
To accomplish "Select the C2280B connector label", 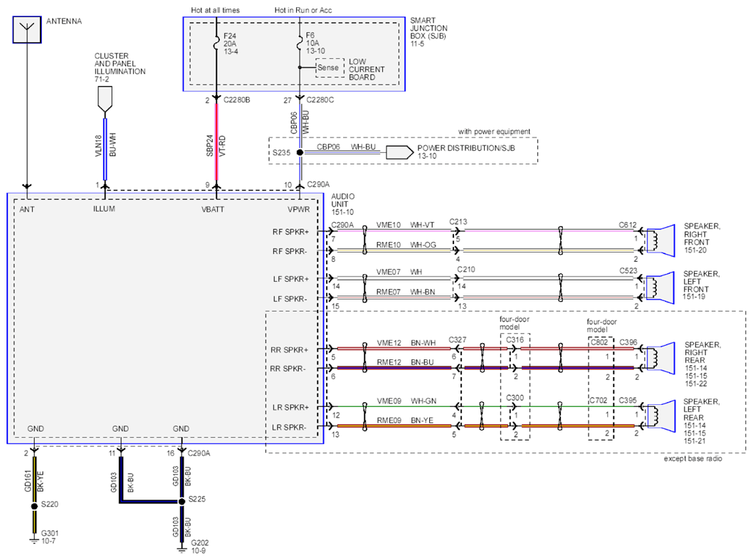I will tap(237, 100).
